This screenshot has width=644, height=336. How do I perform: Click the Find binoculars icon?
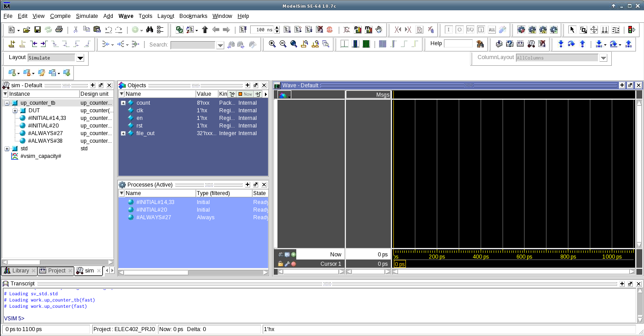tap(149, 30)
